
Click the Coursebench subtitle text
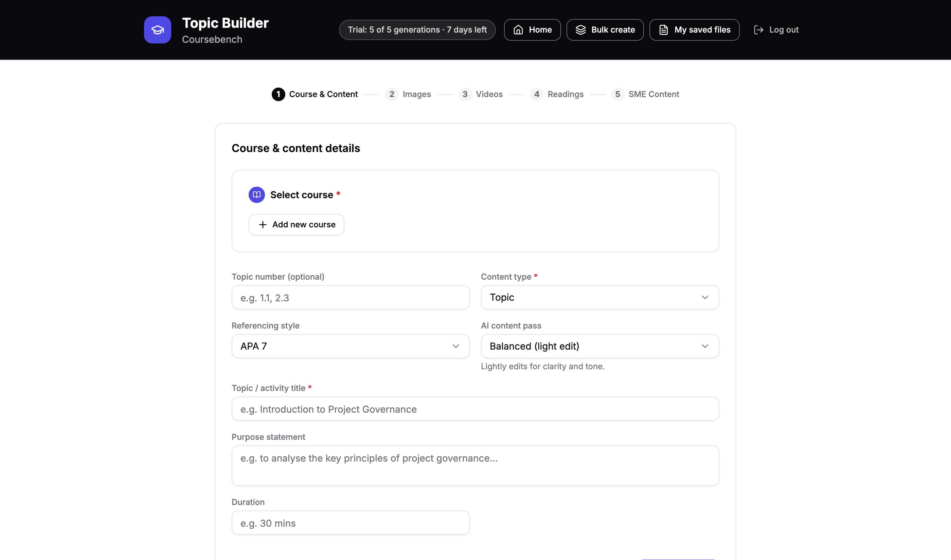(x=212, y=39)
